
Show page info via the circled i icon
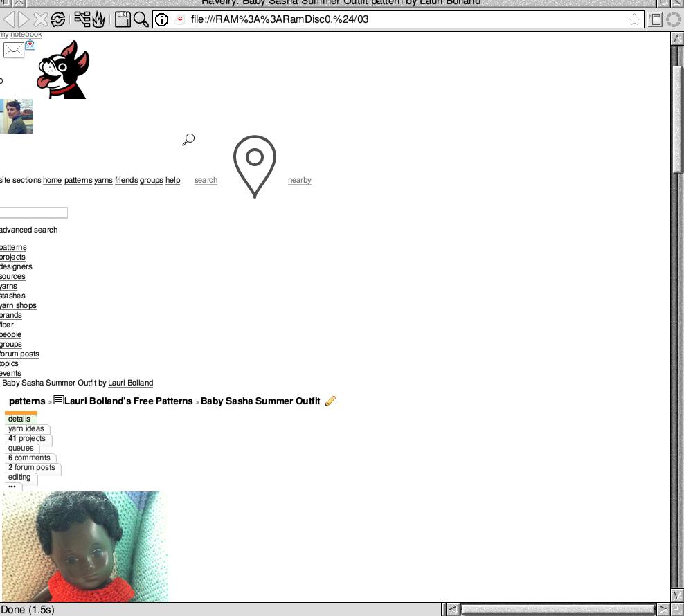161,19
